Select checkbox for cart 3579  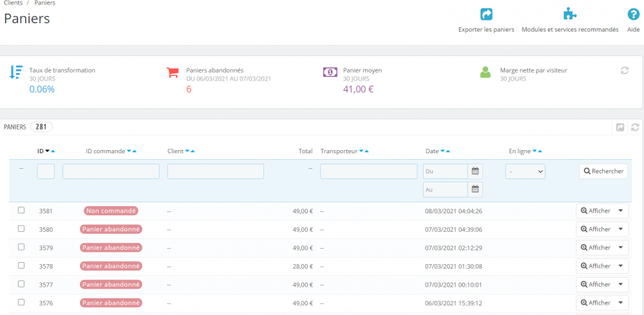click(x=21, y=247)
